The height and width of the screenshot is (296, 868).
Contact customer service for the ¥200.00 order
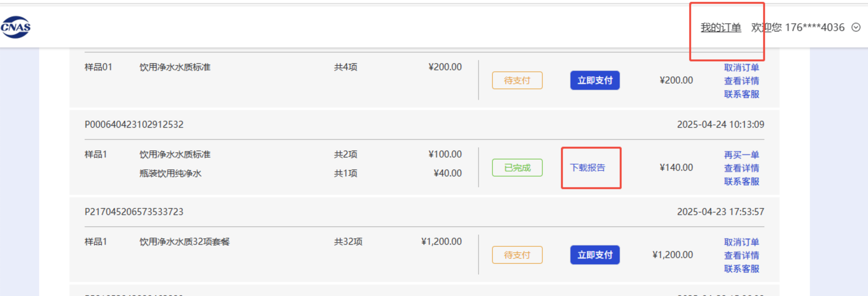click(x=741, y=94)
